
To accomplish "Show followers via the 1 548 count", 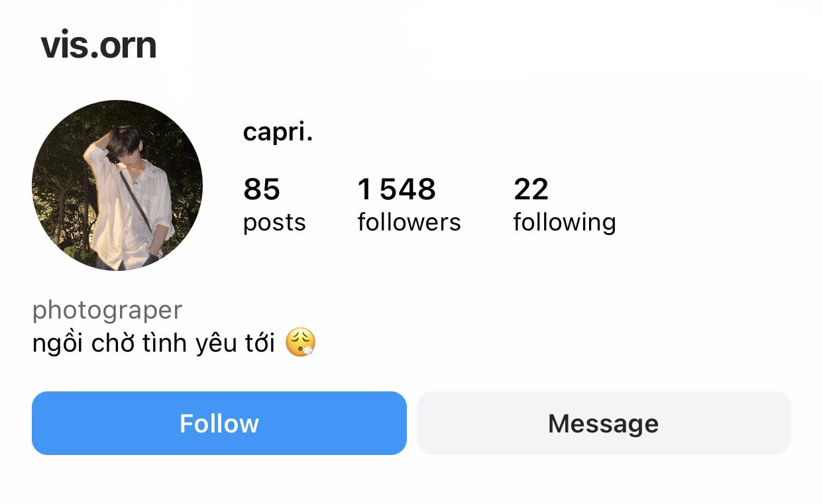I will click(397, 189).
